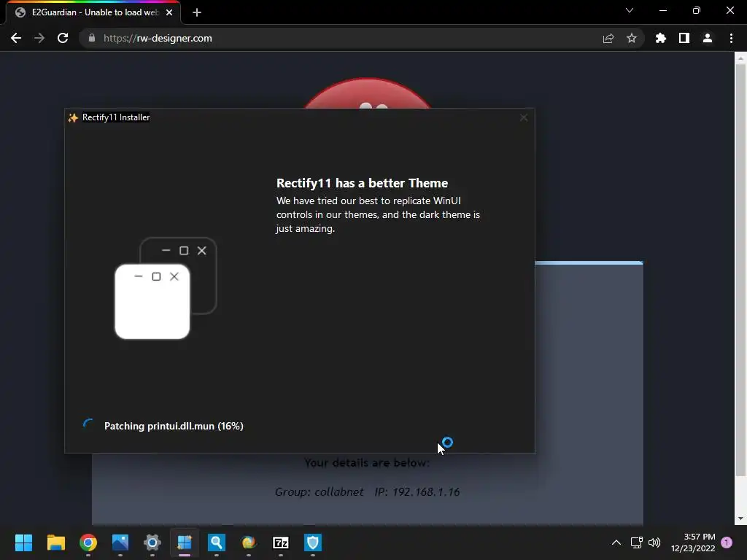Image resolution: width=747 pixels, height=560 pixels.
Task: Click the Rectify11 Installer title text
Action: [116, 117]
